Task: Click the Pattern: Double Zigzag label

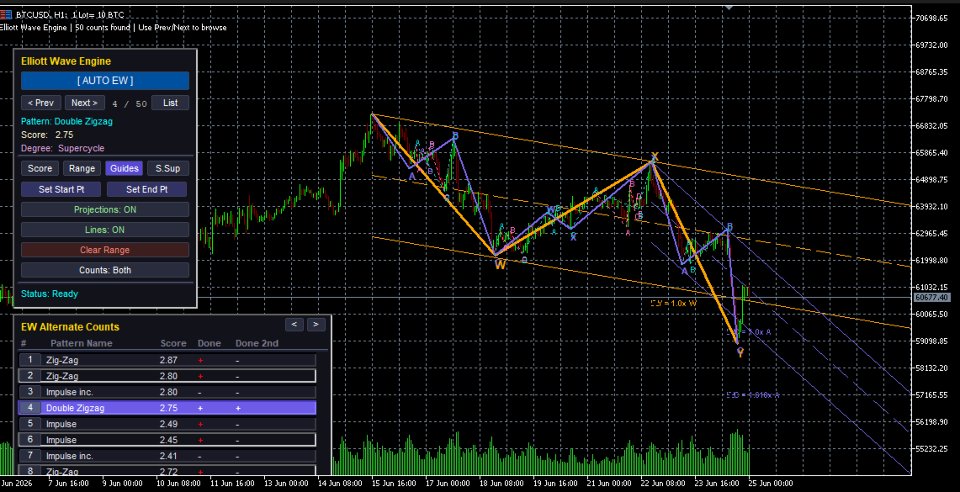Action: pyautogui.click(x=67, y=121)
